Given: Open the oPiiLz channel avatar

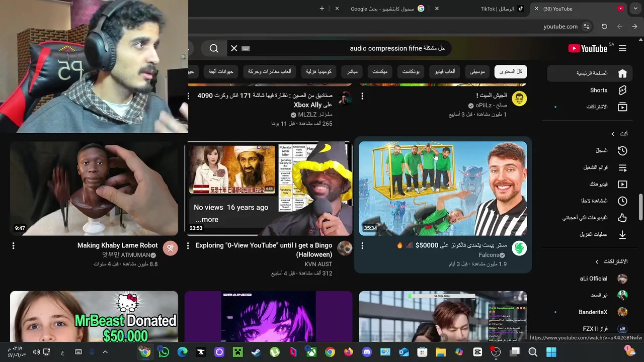Looking at the screenshot, I should (x=519, y=99).
